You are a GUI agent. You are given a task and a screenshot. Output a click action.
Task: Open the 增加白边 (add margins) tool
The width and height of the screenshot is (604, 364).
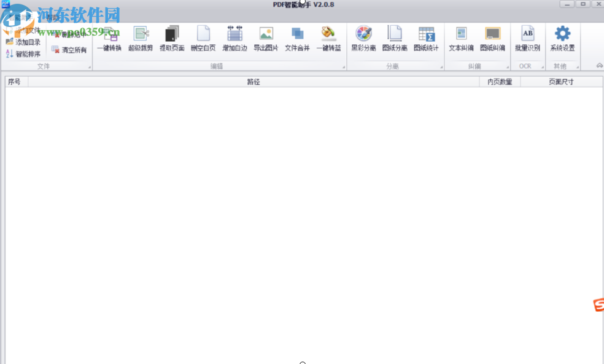click(234, 38)
